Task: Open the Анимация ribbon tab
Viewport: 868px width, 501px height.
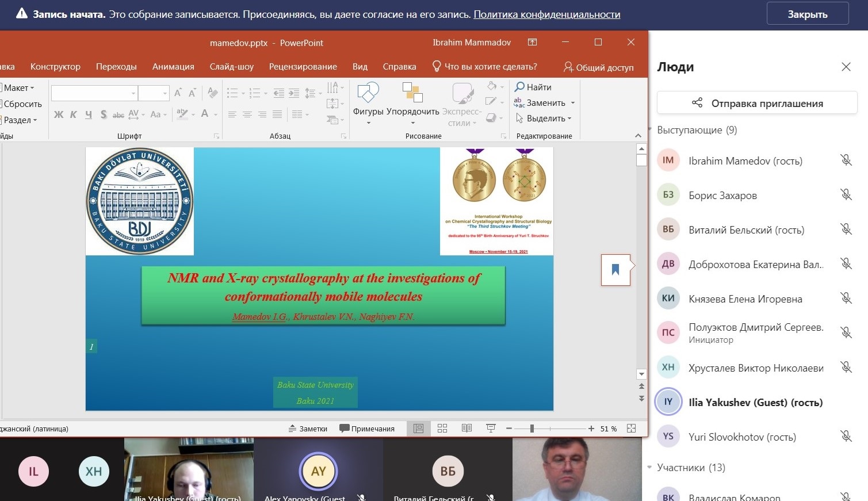Action: pos(173,67)
